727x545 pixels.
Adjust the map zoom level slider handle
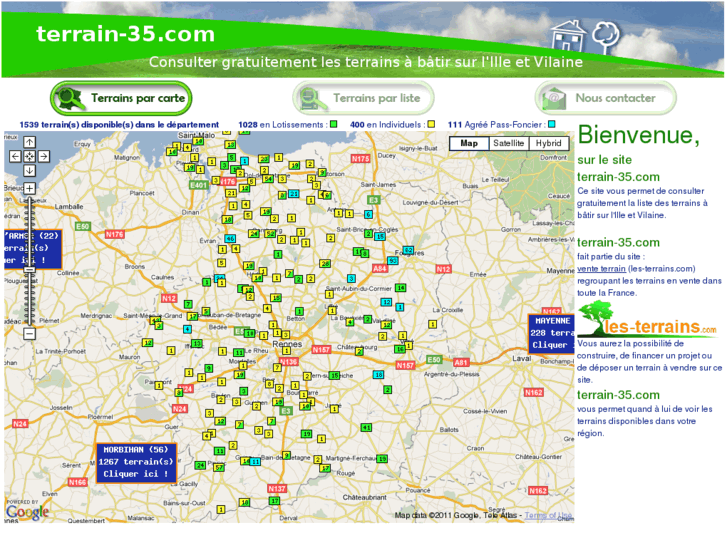(x=29, y=269)
